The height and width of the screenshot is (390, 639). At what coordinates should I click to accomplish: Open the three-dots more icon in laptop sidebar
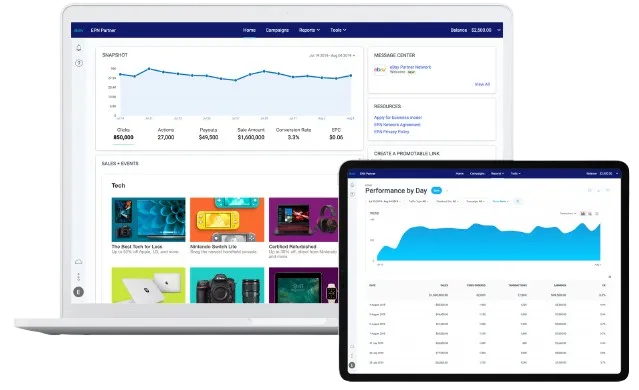(79, 277)
